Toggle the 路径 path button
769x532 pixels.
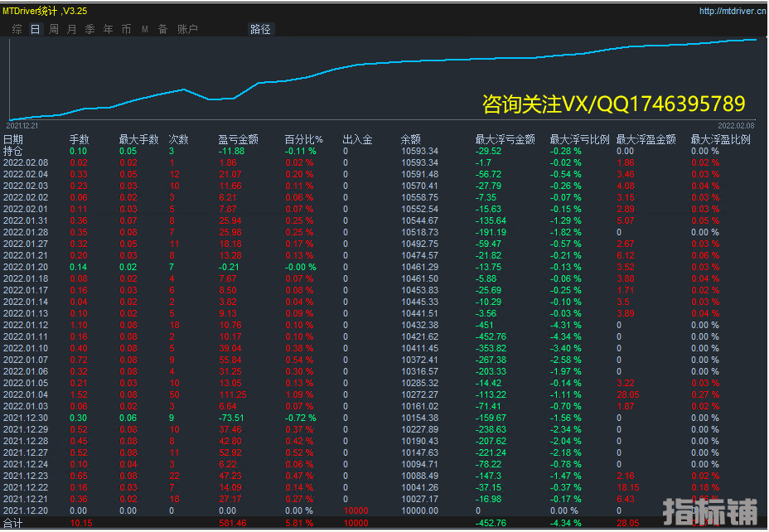tap(260, 29)
